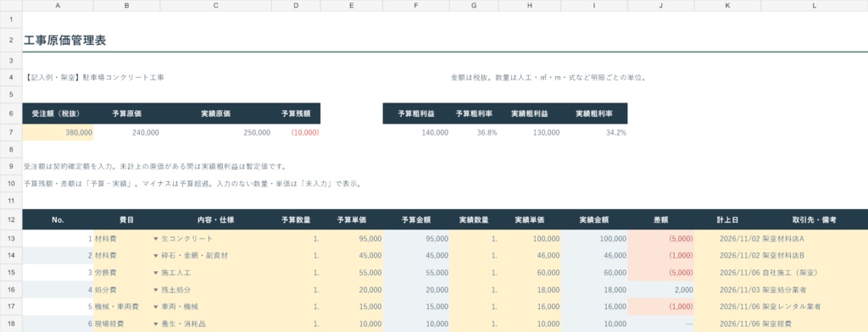
Task: Click the 実績粗利益 header cell
Action: coord(530,113)
